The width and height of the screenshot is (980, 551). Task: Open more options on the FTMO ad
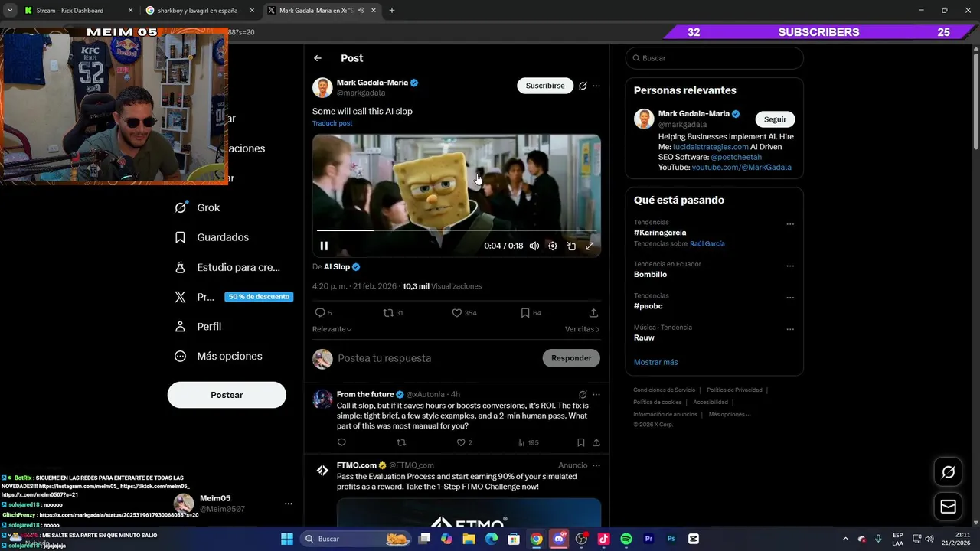coord(596,465)
